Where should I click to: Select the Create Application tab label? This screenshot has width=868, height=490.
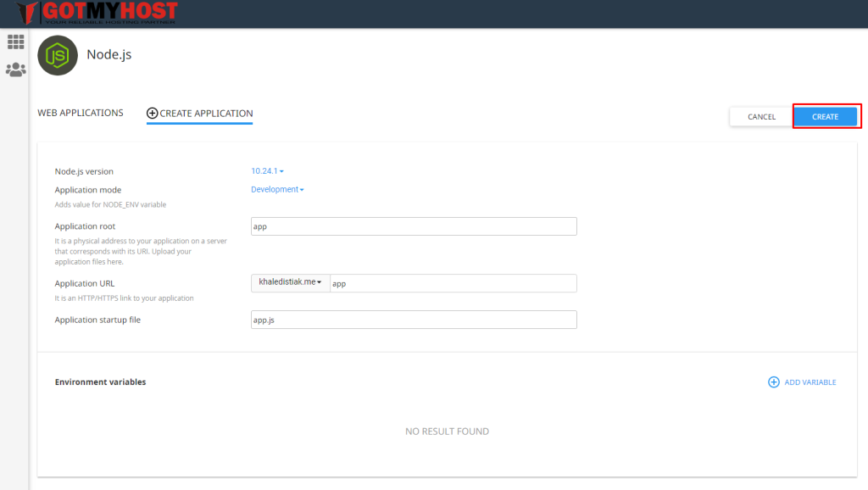click(x=206, y=113)
